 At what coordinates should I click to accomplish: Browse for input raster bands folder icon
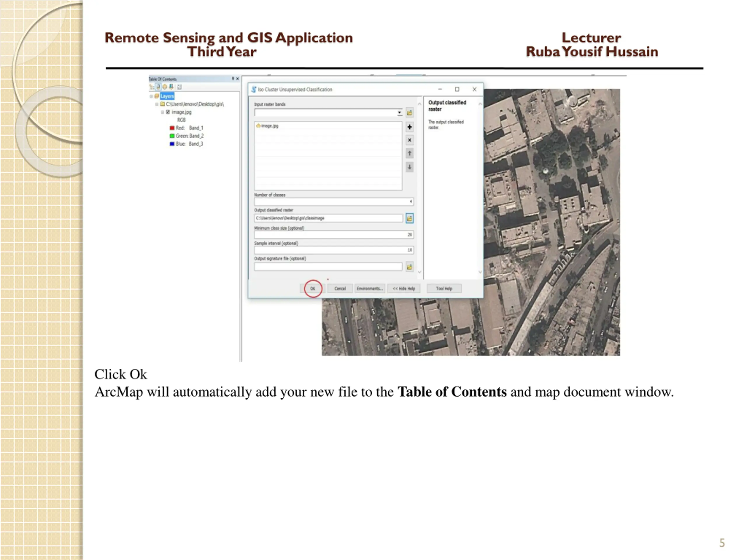[409, 113]
